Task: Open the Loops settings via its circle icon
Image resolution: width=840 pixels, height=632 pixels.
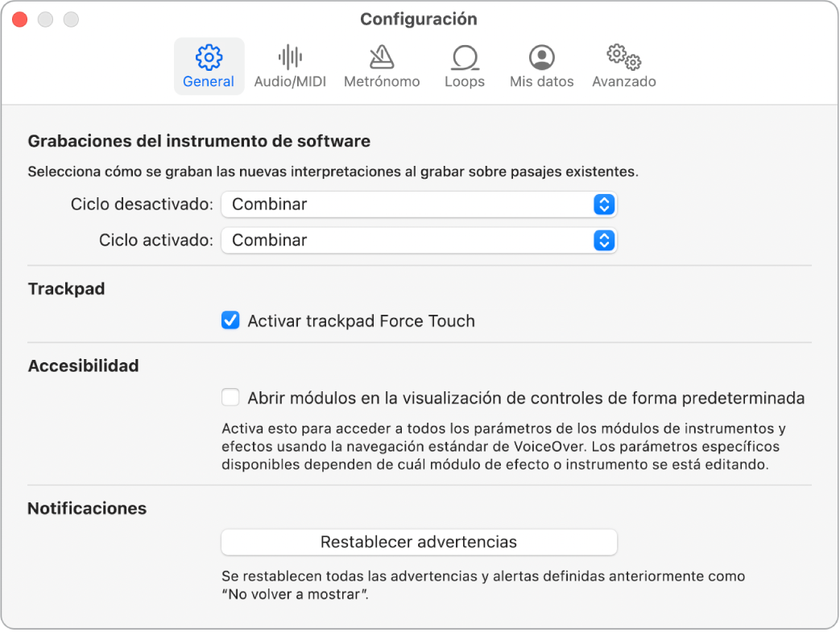Action: [x=464, y=57]
